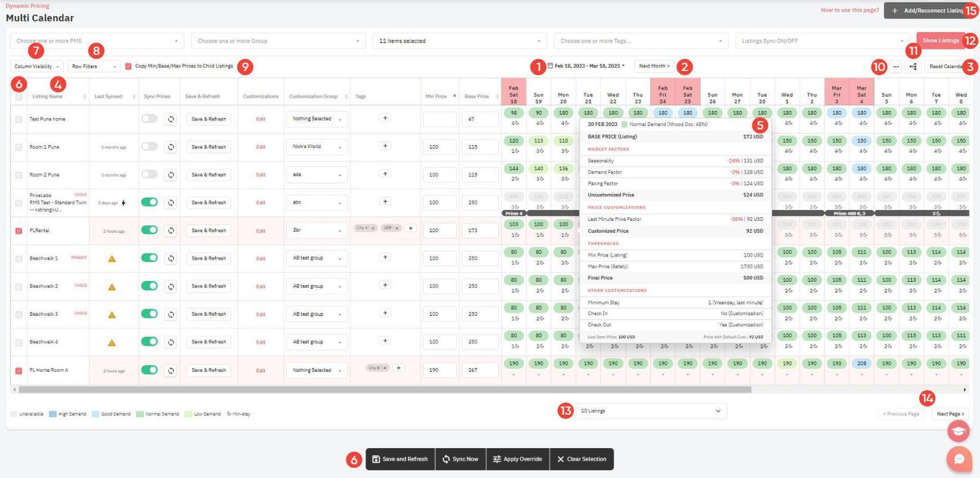Click the warning triangle in Beachwalk 4 row
The width and height of the screenshot is (980, 478).
click(x=111, y=343)
